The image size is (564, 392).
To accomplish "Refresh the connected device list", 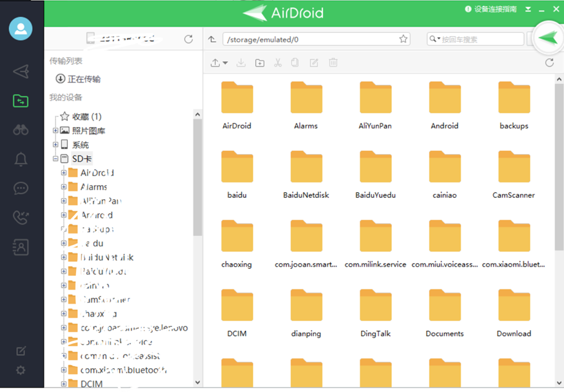I will pyautogui.click(x=188, y=39).
